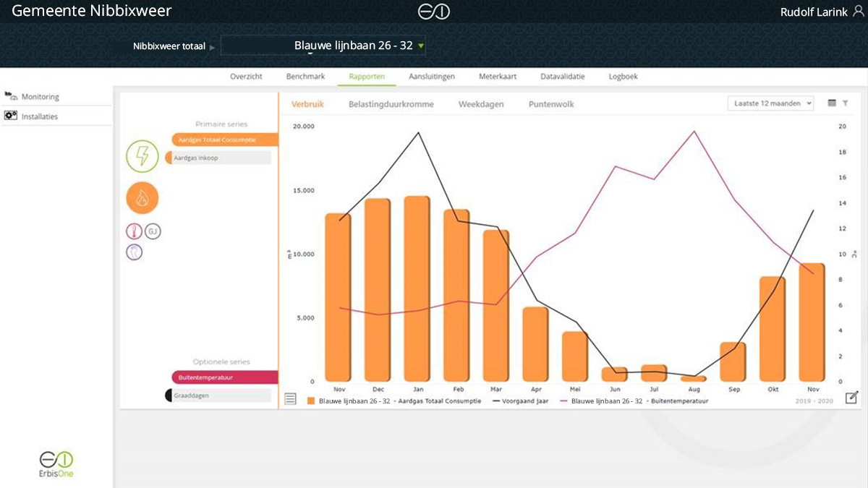Click the Mei consumption bar

point(575,356)
